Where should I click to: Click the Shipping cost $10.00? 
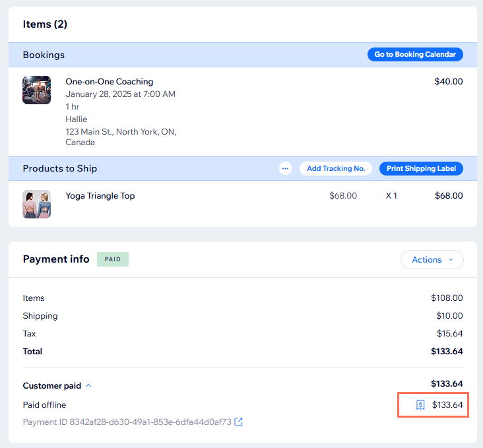coord(449,316)
